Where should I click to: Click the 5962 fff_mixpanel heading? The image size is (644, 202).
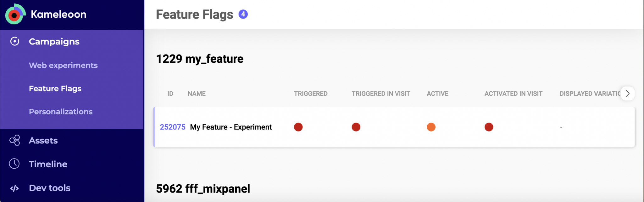point(203,189)
